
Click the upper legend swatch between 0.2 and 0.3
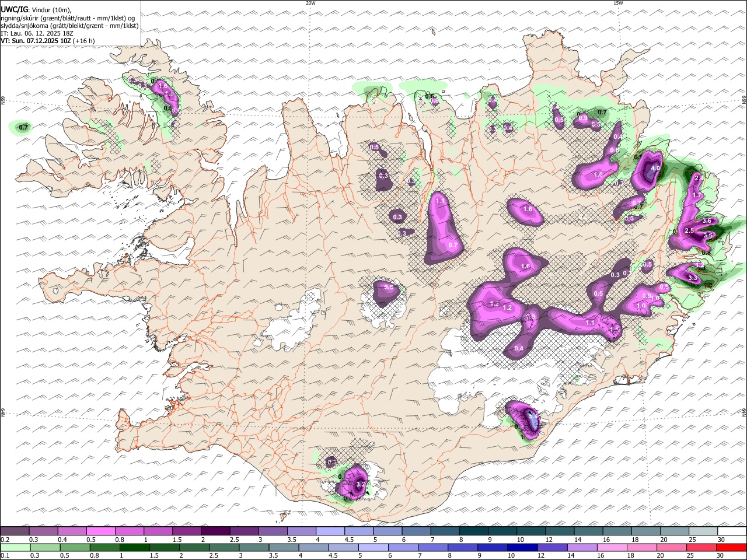tap(15, 531)
